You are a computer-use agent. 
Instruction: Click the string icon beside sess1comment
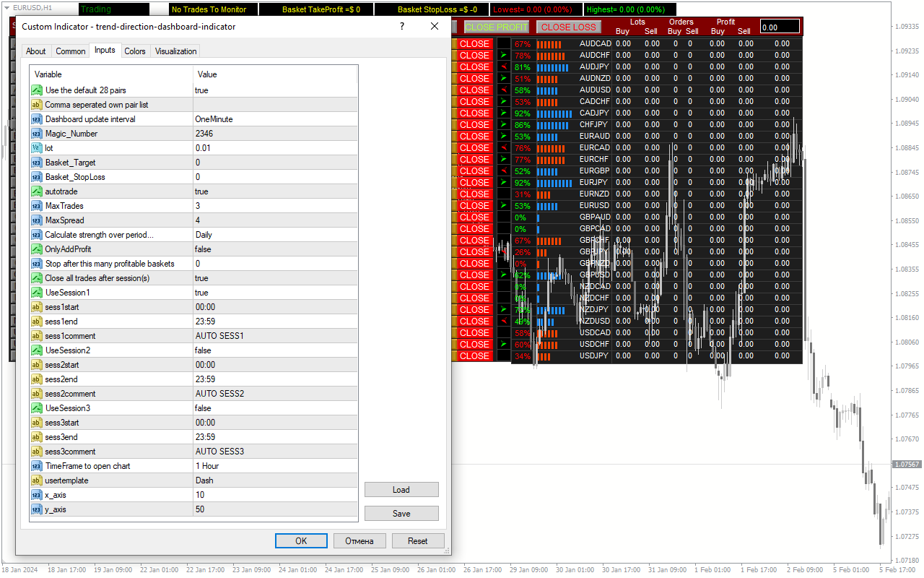click(37, 336)
